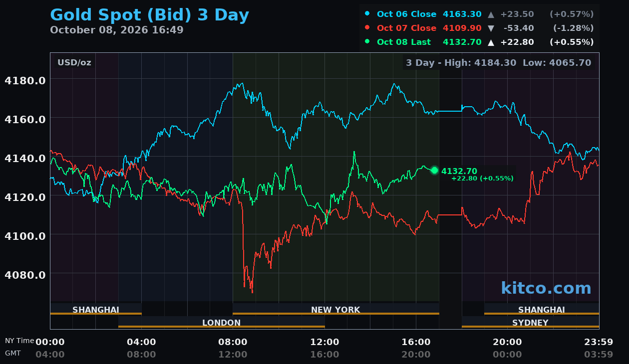Open the kitco.com link
629x364 pixels.
pos(546,288)
